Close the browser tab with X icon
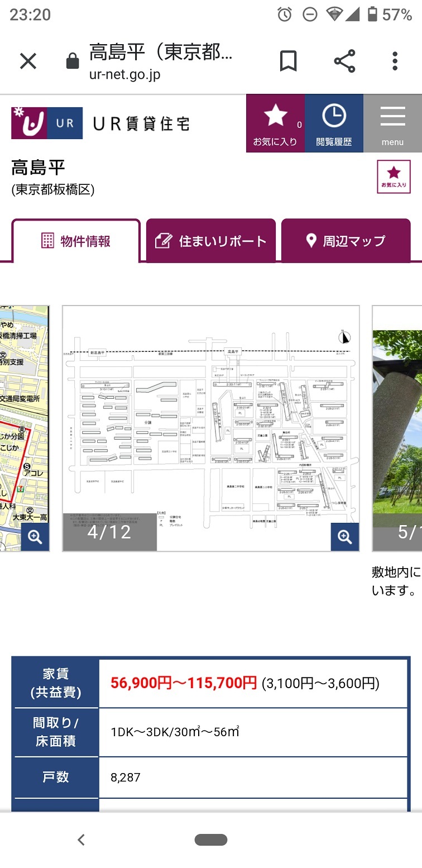Screen dimensions: 422x868 click(28, 61)
